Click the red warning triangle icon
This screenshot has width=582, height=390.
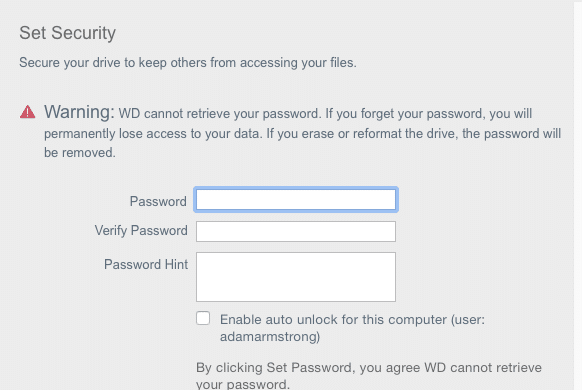click(x=27, y=112)
